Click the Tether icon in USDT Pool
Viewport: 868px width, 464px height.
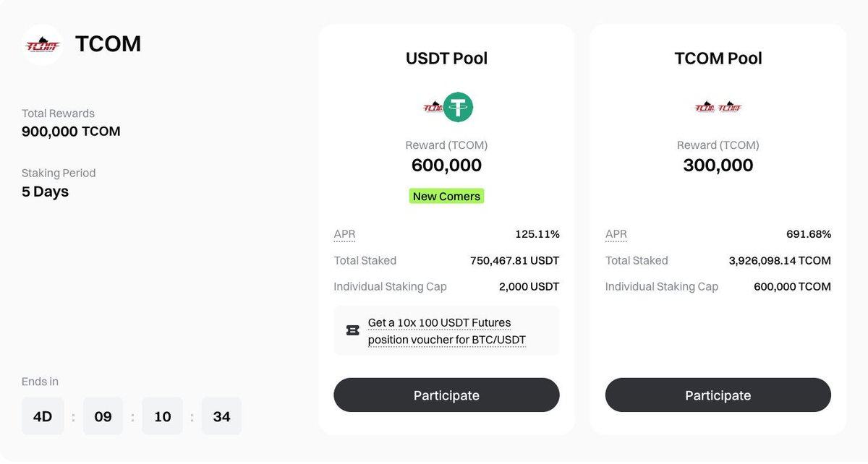pyautogui.click(x=458, y=108)
